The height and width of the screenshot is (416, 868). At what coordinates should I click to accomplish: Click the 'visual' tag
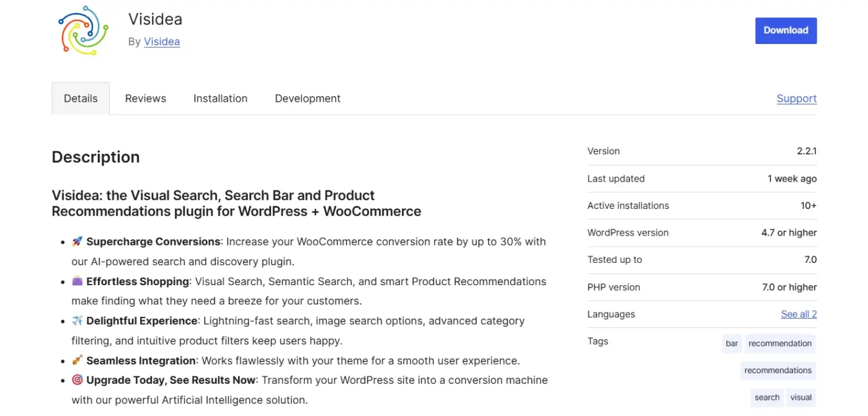(x=801, y=398)
